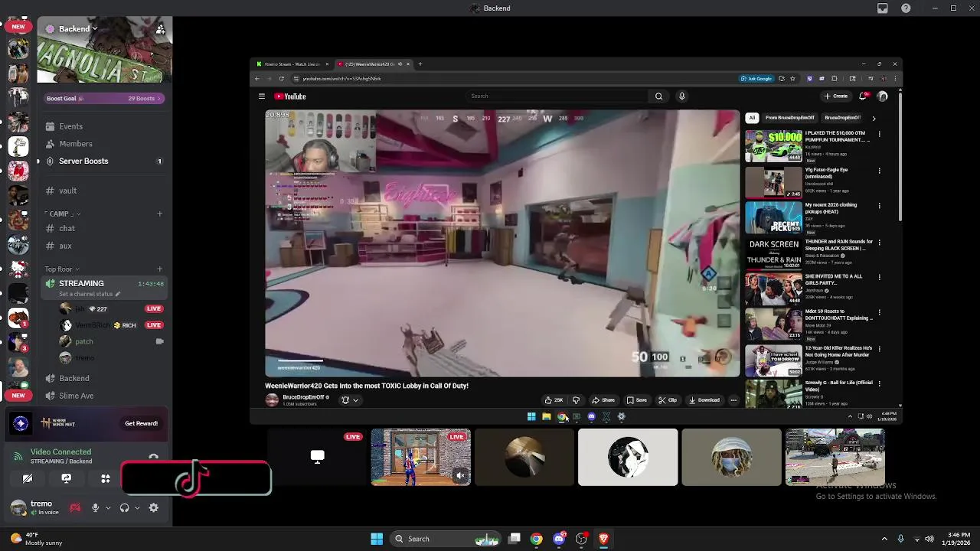Expand Windows system tray hidden icons

pos(884,539)
